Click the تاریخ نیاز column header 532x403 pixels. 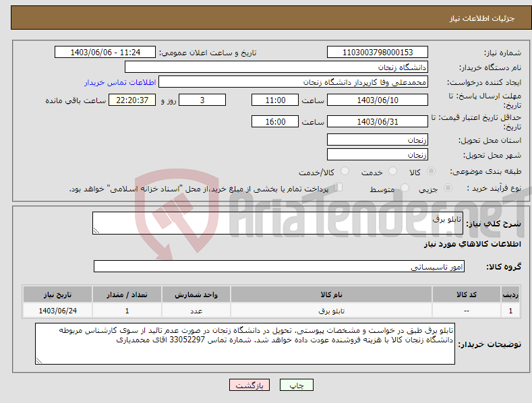(58, 294)
